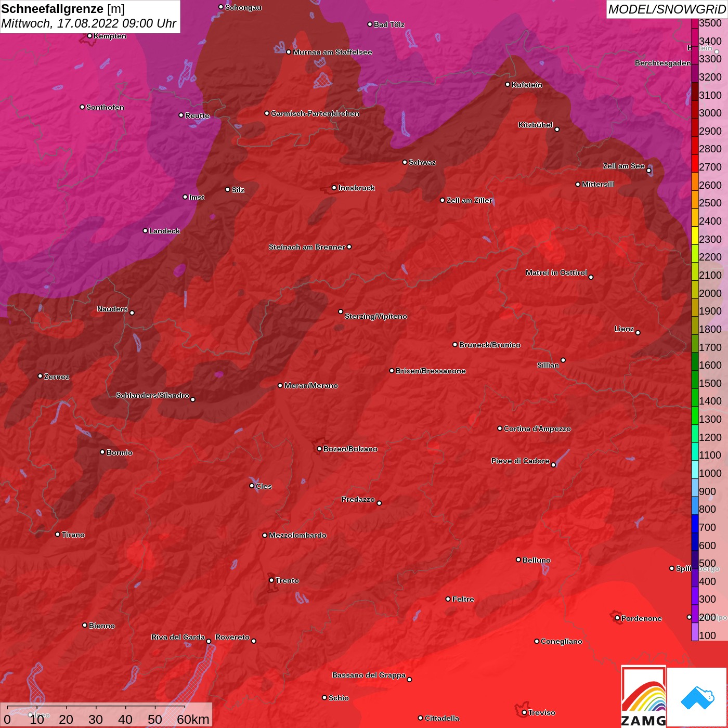Image resolution: width=728 pixels, height=728 pixels.
Task: Click the Bad Tölz label
Action: [389, 24]
